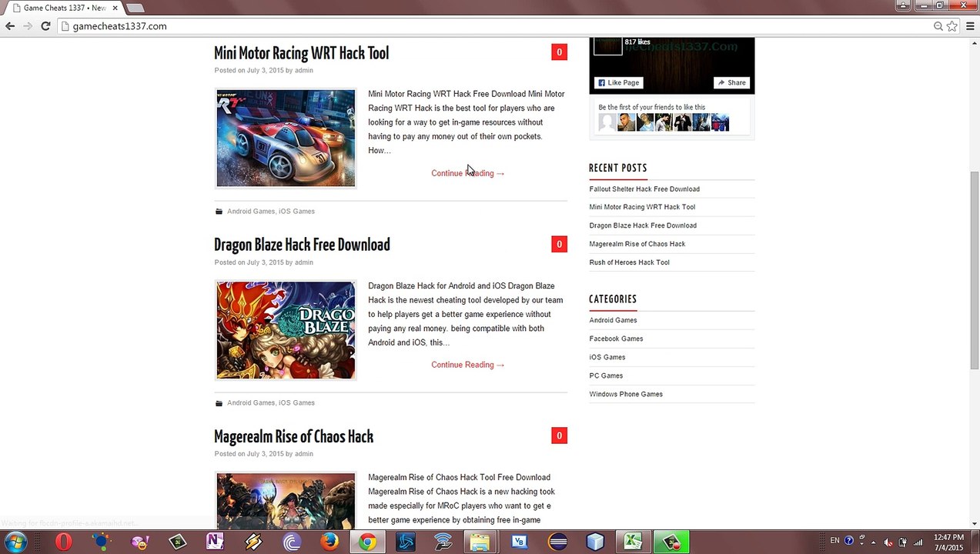This screenshot has width=980, height=554.
Task: Click Mini Motor Racing red comment count badge
Action: pyautogui.click(x=559, y=52)
